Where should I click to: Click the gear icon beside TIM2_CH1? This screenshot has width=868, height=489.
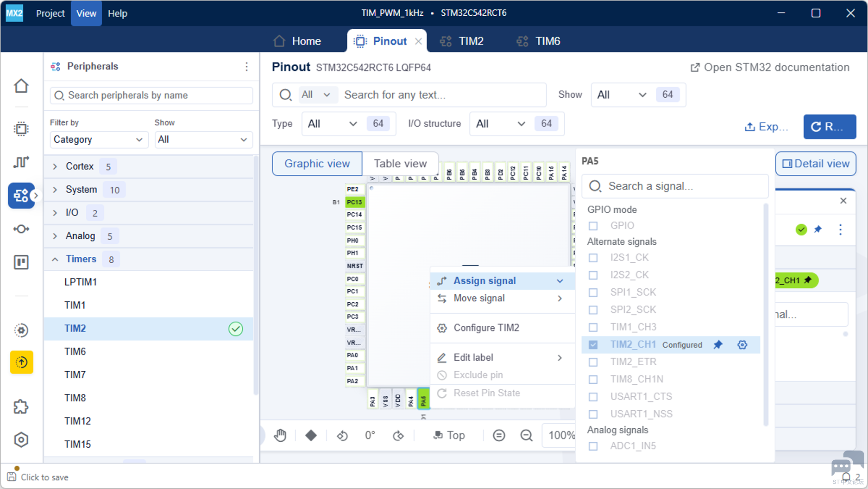tap(742, 345)
